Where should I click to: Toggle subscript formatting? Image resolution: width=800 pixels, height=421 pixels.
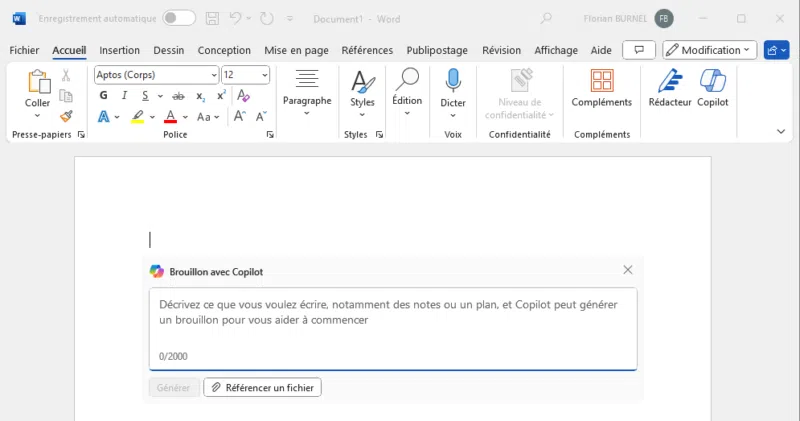coord(201,96)
